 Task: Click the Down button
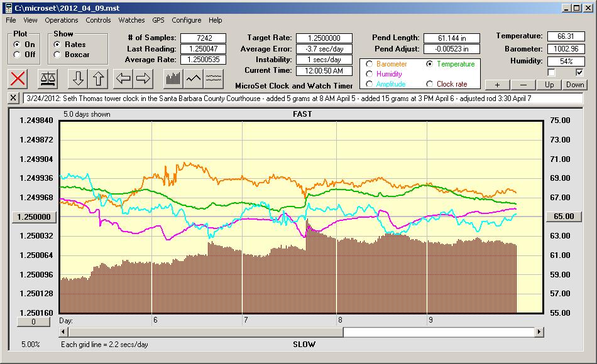(x=575, y=85)
